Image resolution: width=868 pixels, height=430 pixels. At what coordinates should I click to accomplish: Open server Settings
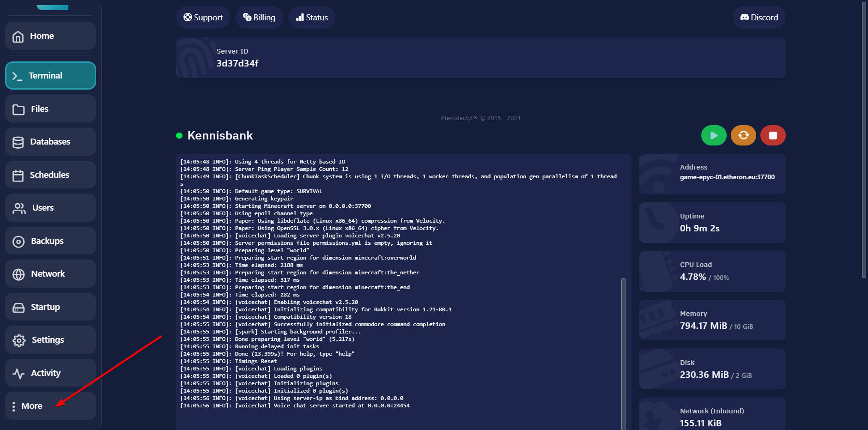pos(50,340)
